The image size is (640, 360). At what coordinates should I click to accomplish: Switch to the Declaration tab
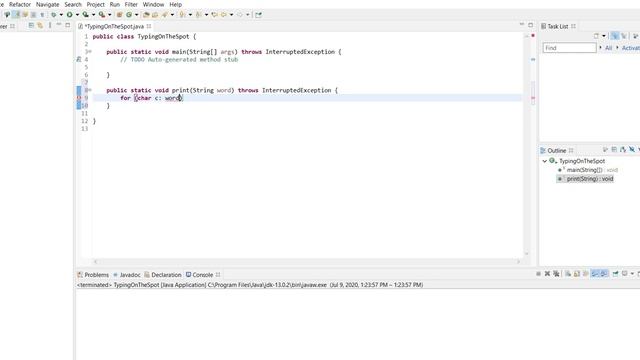point(162,275)
